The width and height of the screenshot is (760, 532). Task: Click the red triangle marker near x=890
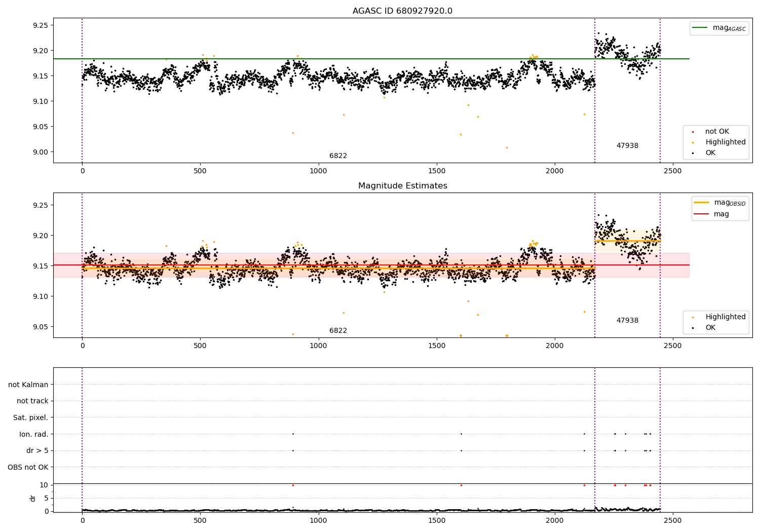pyautogui.click(x=293, y=485)
